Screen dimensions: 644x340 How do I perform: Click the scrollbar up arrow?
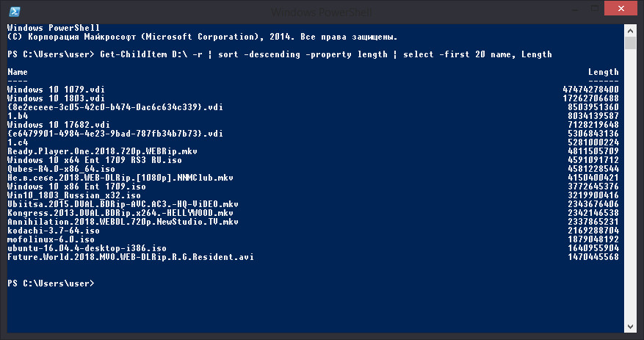tap(630, 30)
